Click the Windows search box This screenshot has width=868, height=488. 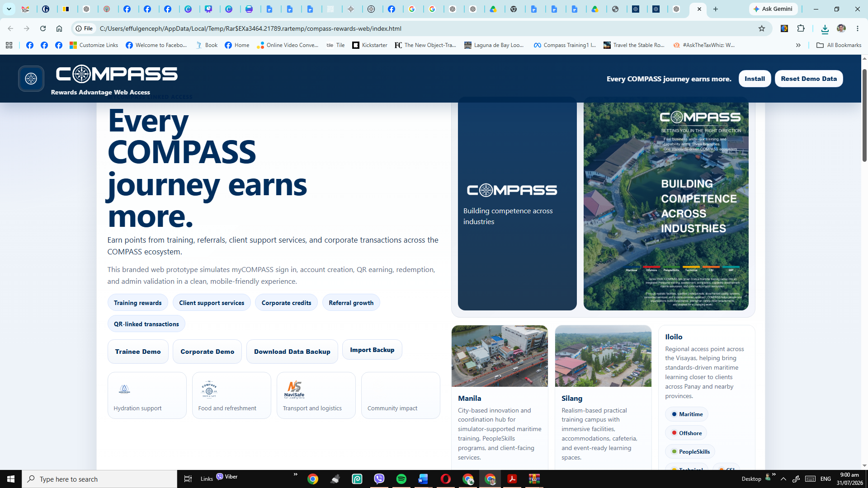pos(99,479)
